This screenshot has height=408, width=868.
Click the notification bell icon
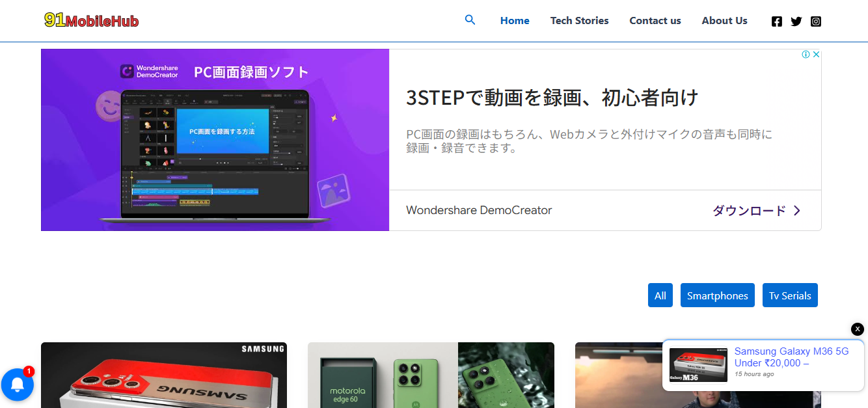18,385
